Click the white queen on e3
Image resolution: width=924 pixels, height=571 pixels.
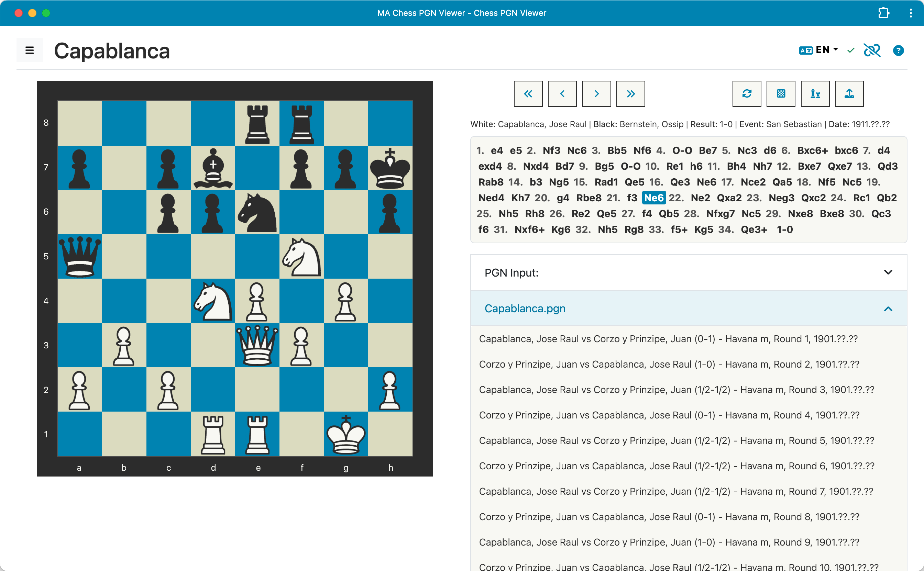257,345
